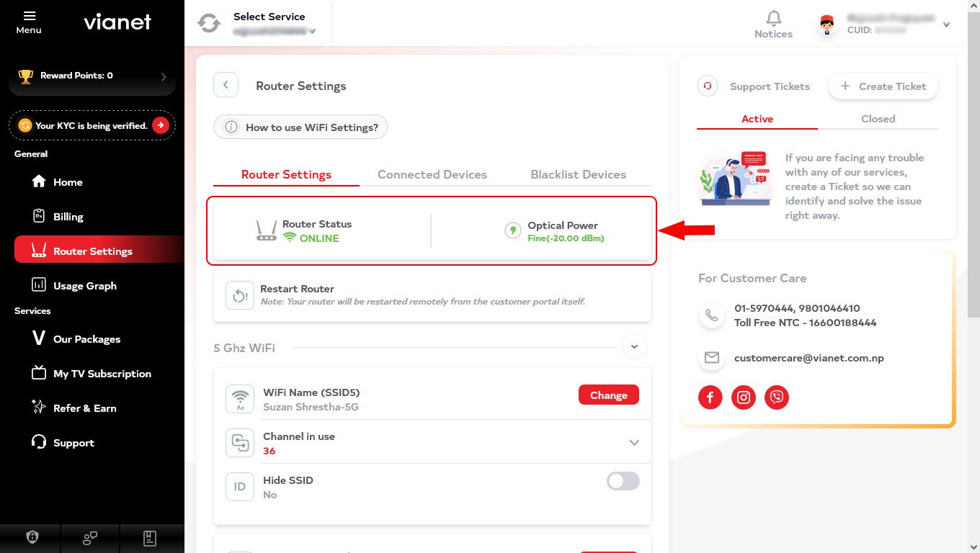
Task: Click the Channel in use link icon
Action: [x=240, y=443]
